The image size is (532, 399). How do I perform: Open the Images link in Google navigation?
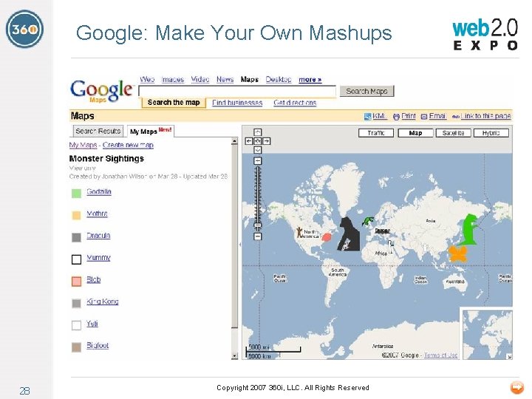point(173,79)
